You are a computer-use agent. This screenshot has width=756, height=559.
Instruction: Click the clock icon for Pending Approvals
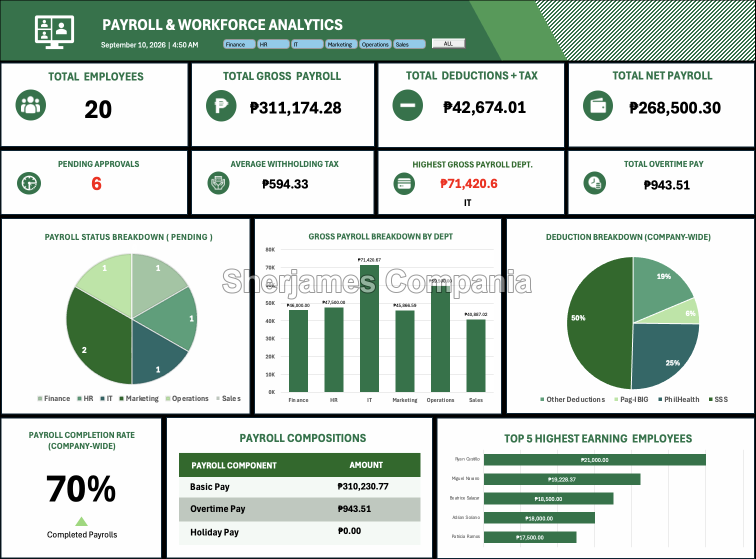click(29, 183)
